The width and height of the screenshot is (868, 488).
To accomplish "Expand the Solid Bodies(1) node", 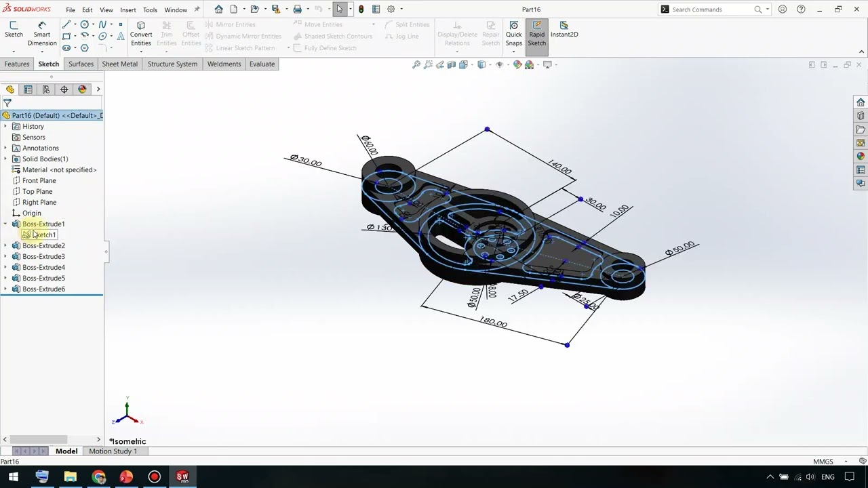I will coord(5,159).
